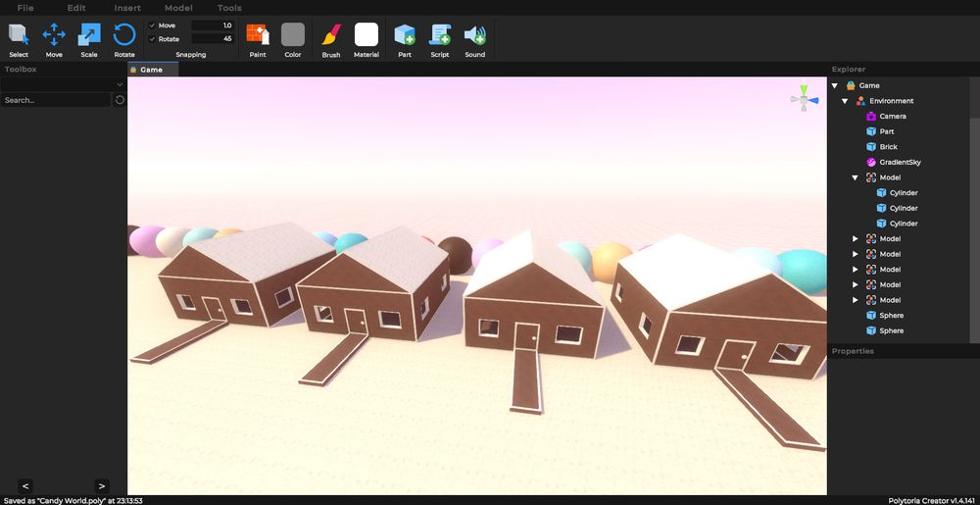Click the Environment icon in Explorer

pyautogui.click(x=860, y=101)
